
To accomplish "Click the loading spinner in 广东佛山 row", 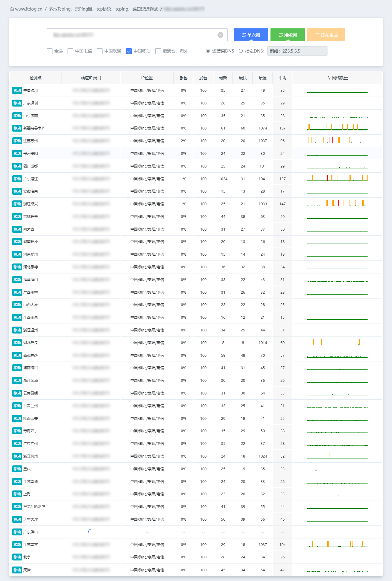I will (x=90, y=532).
